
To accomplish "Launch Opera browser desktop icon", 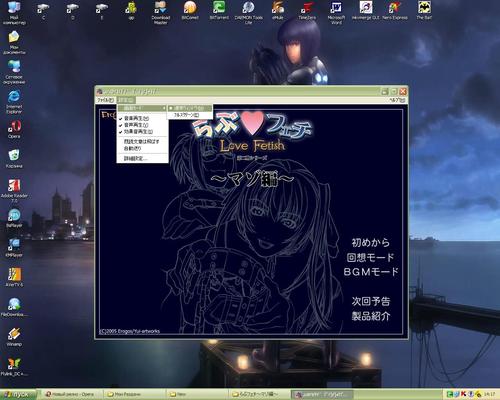I will 14,129.
